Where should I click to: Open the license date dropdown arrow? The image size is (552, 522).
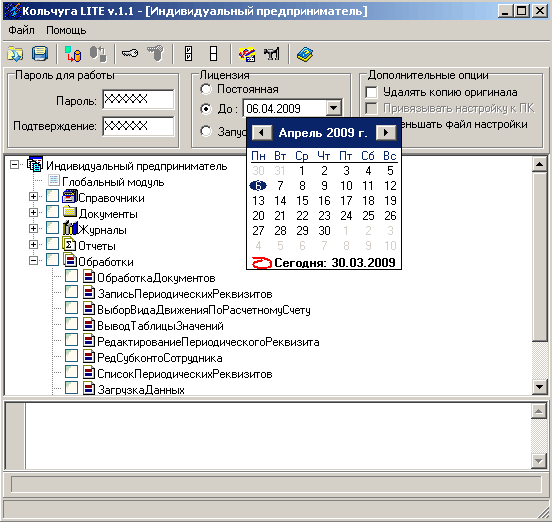tap(334, 108)
